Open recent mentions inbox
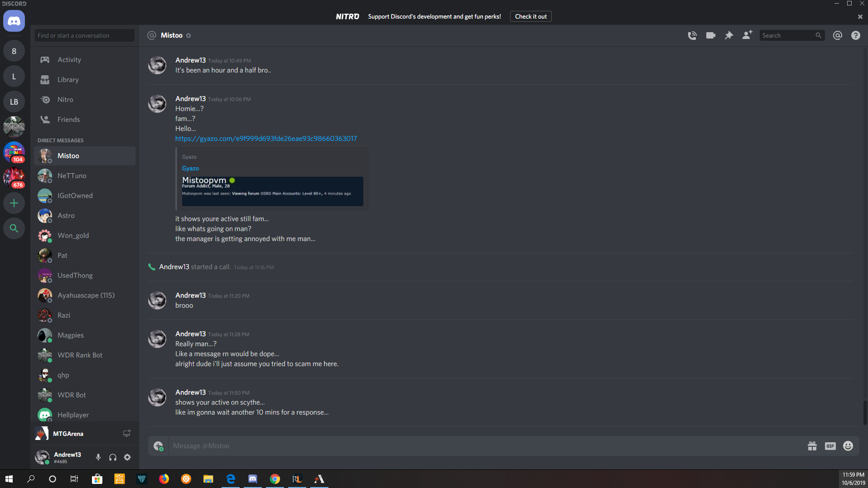Screen dimensions: 868x488 (838, 35)
